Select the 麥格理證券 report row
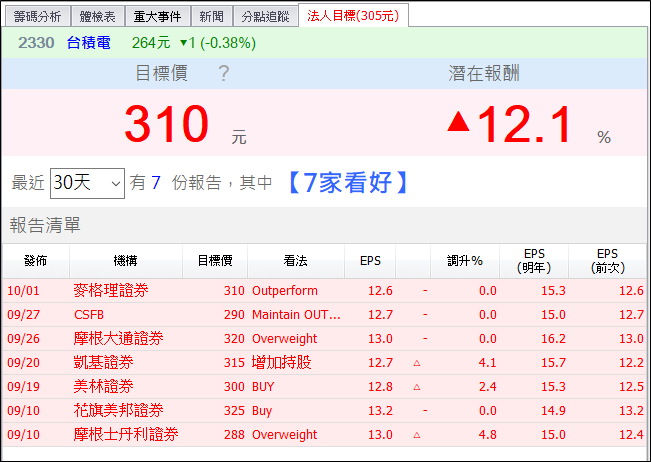The image size is (651, 462). pos(324,291)
